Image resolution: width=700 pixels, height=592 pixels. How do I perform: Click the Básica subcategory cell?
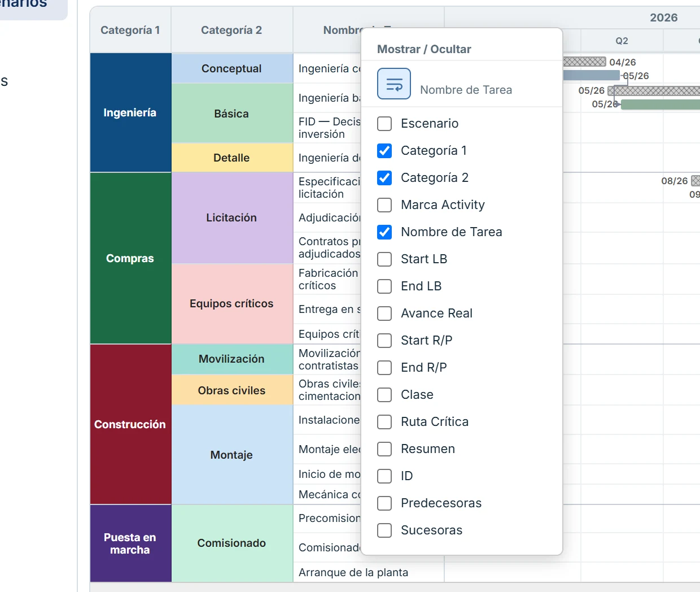[232, 114]
